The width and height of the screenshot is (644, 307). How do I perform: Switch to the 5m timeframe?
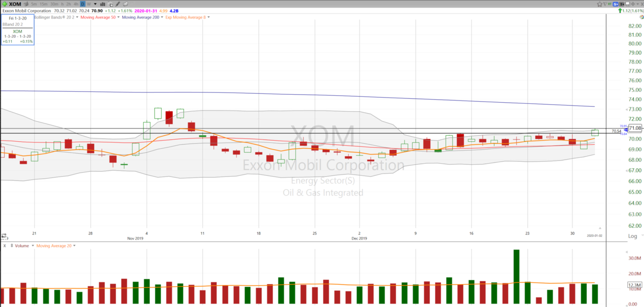coord(34,4)
